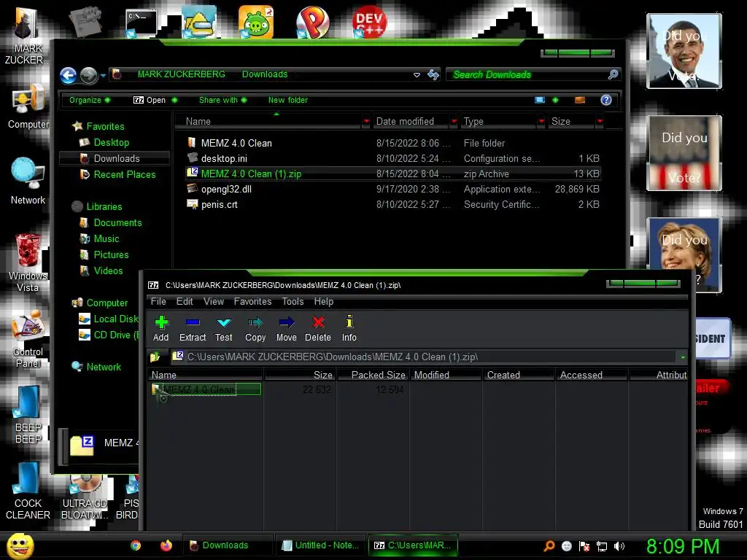Select the Copy tool in 7-Zip
Viewport: 747px width, 560px height.
click(255, 328)
